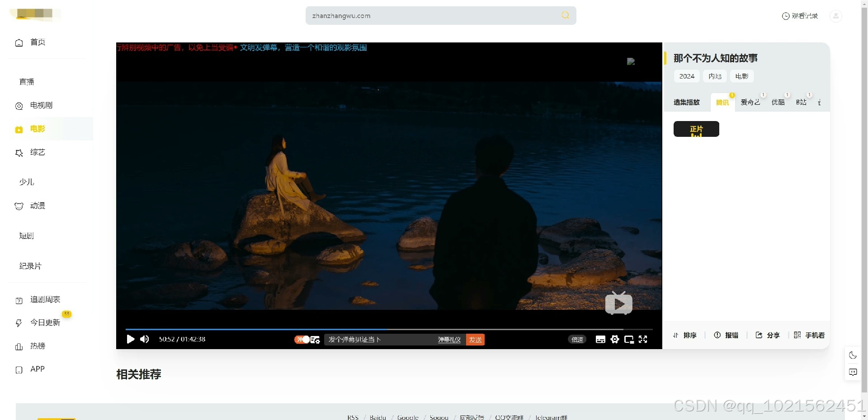Screen dimensions: 868x420
Task: Select the 电影 movie category
Action: tap(38, 129)
